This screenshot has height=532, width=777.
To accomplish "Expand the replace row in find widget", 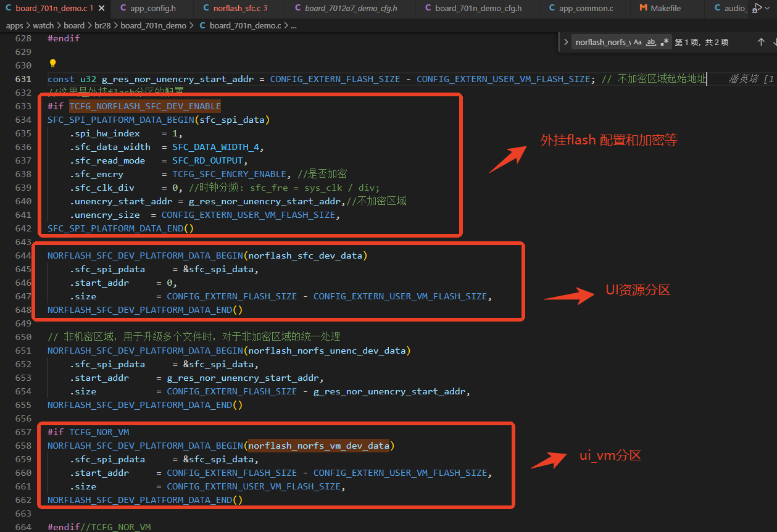I will (566, 42).
